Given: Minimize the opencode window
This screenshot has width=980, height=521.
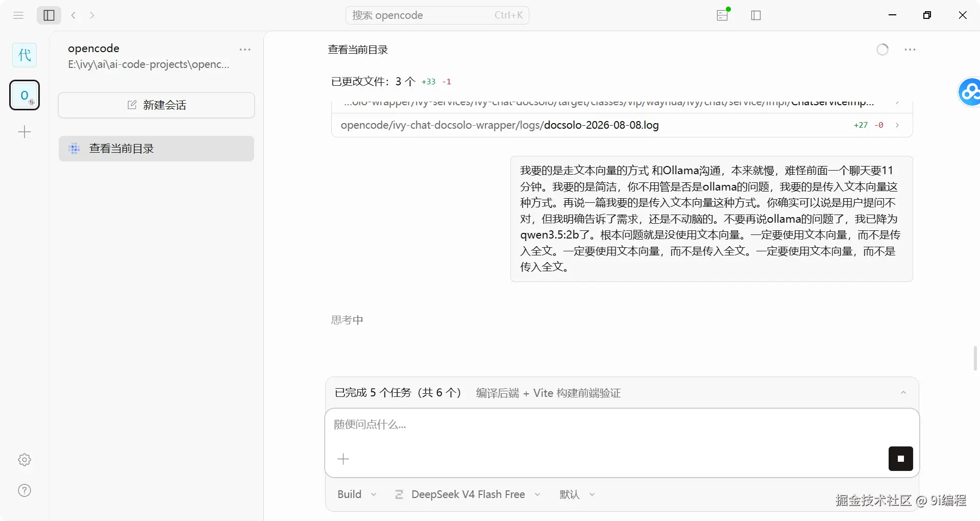Looking at the screenshot, I should (x=892, y=15).
